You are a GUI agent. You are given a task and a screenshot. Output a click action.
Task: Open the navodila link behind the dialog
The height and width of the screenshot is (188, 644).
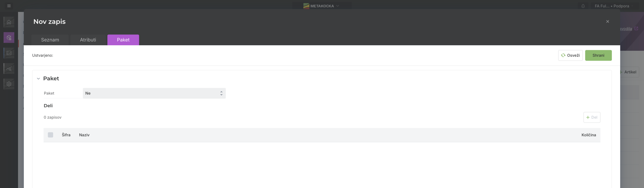tap(626, 29)
